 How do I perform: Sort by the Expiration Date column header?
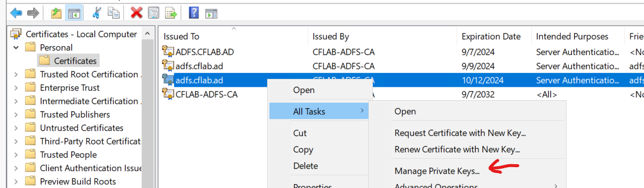click(491, 36)
